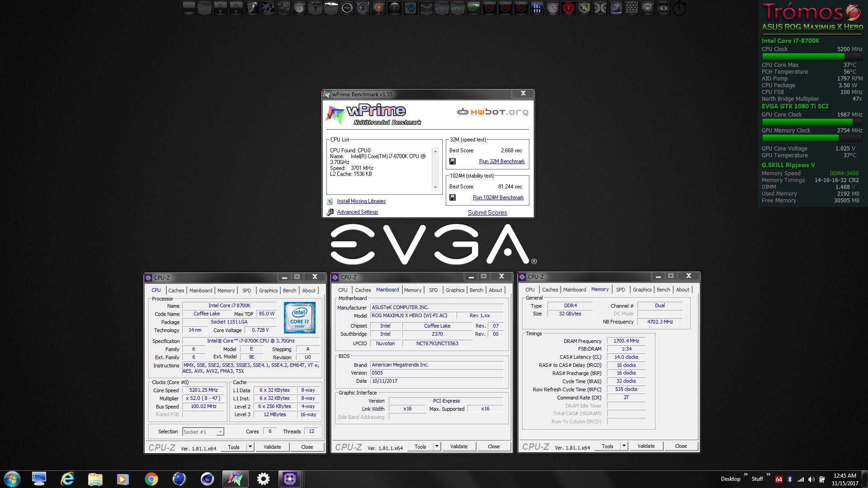This screenshot has height=488, width=868.
Task: Open Tools dropdown arrow in the Memory CPU-Z window
Action: click(624, 446)
